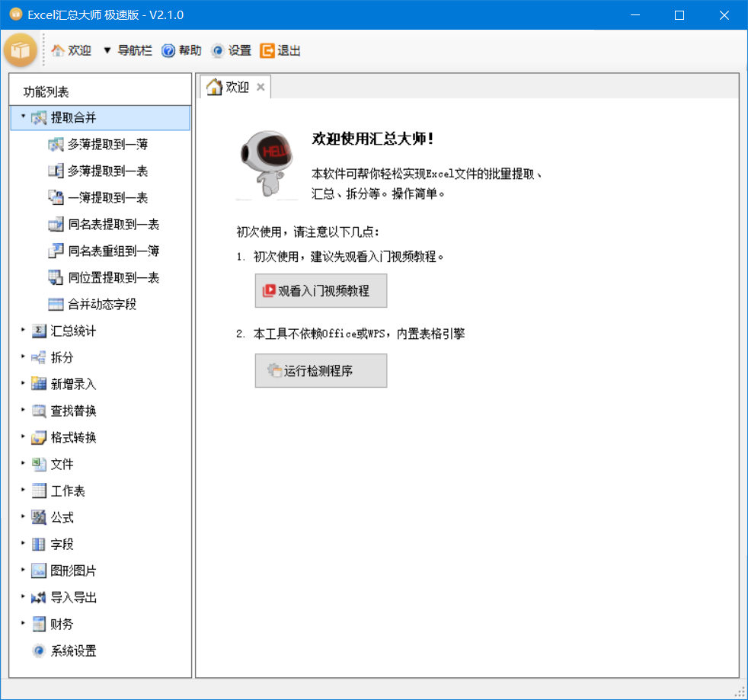Screen dimensions: 748x700
Task: Click the 拆分 split icon
Action: [x=39, y=357]
